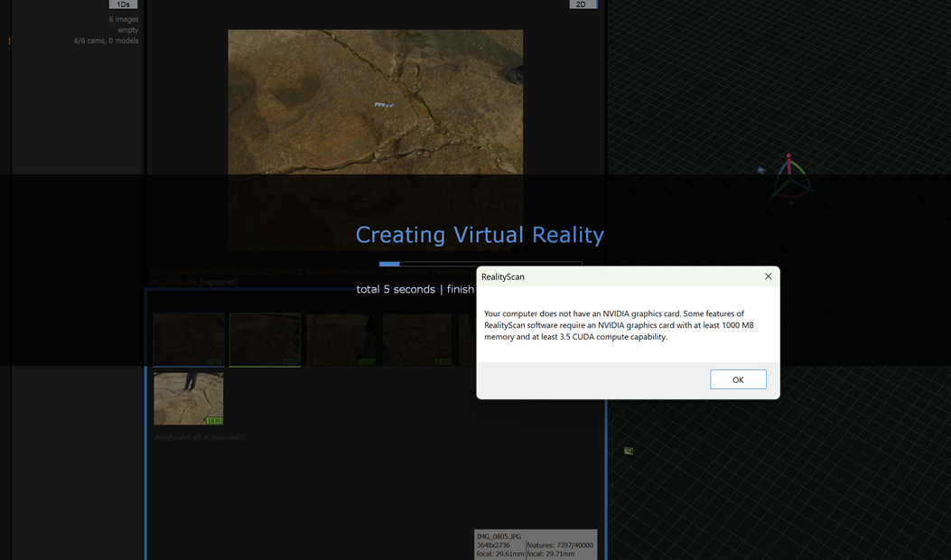Click the 'displayed all 6 images' label
The image size is (951, 560).
[x=196, y=438]
